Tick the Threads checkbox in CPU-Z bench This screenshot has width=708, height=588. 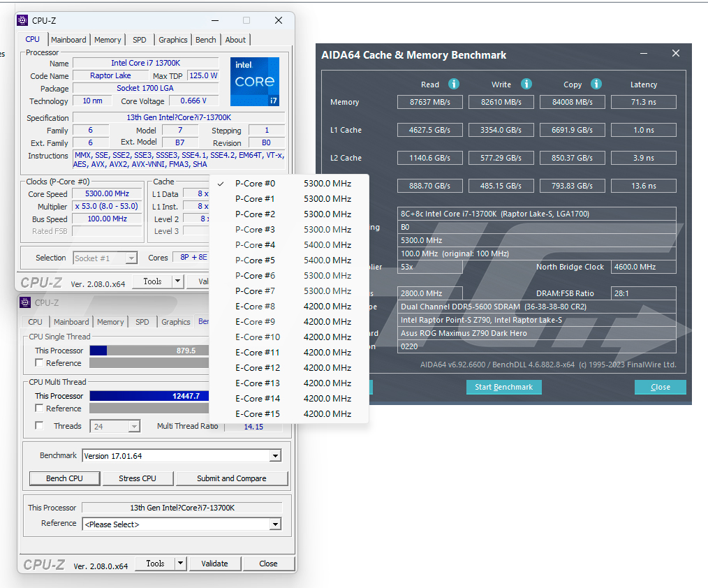[x=39, y=425]
